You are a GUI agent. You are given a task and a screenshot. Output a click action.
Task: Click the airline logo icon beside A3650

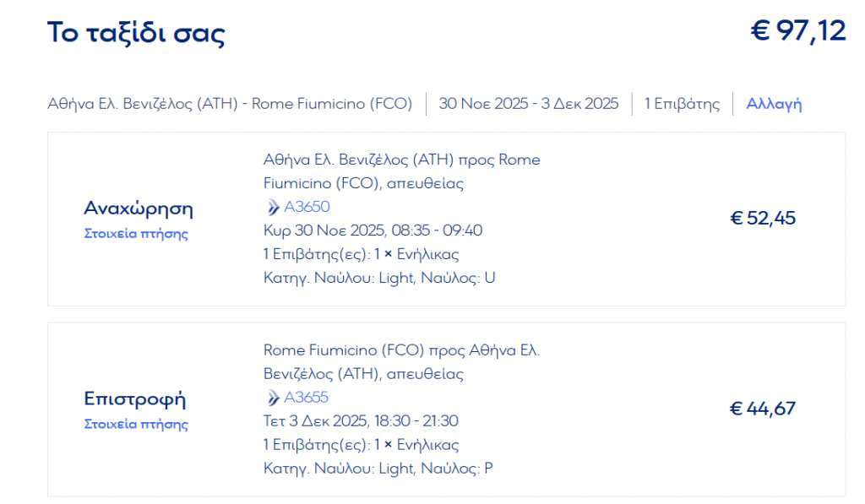click(273, 207)
